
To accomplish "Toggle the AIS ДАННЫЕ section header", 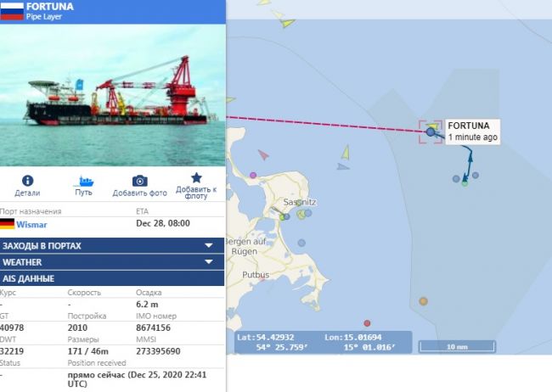I will 112,278.
